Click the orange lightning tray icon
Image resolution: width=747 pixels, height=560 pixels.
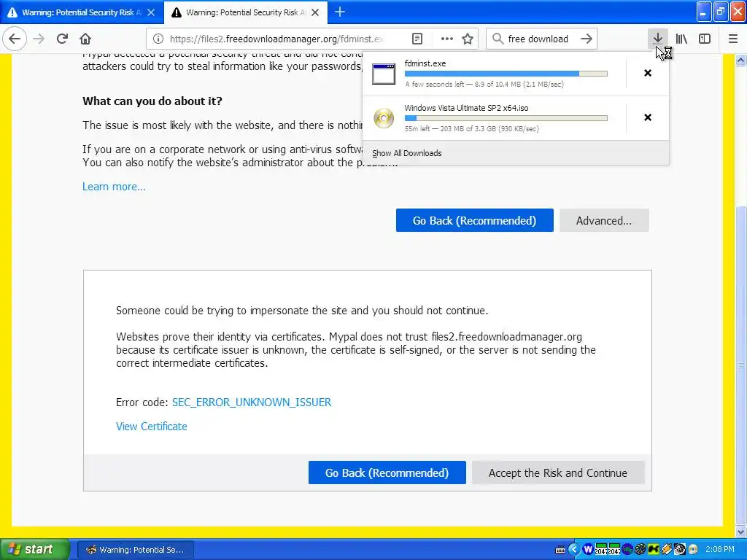667,550
